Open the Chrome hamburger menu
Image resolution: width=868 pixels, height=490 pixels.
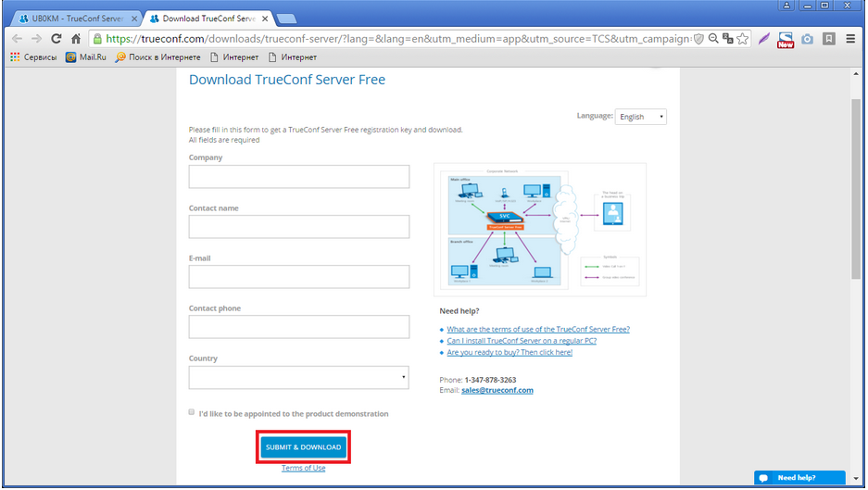(850, 39)
